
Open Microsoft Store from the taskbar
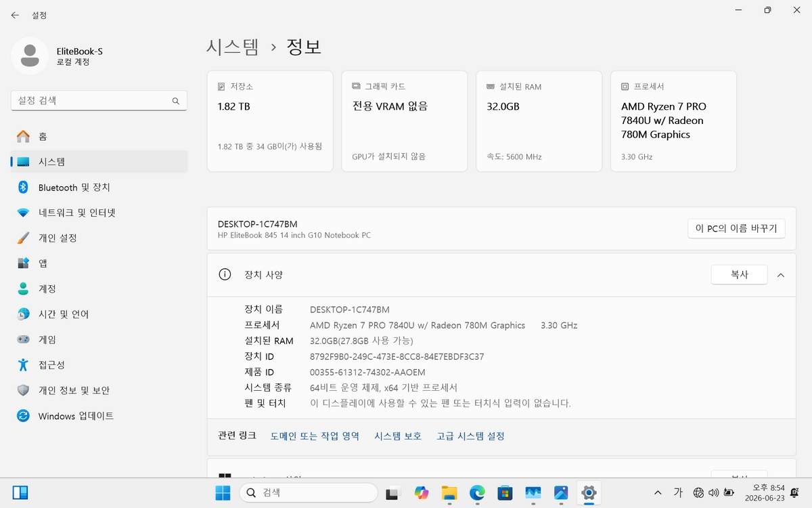point(505,492)
